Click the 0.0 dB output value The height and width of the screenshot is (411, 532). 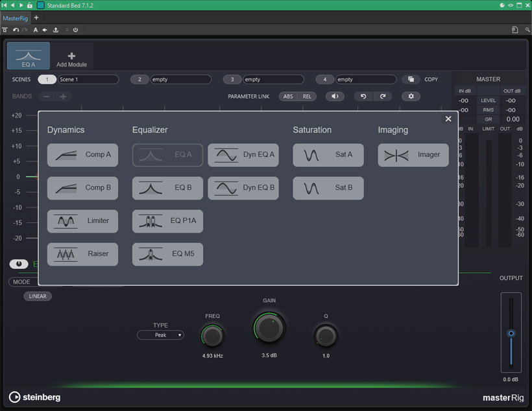coord(511,379)
